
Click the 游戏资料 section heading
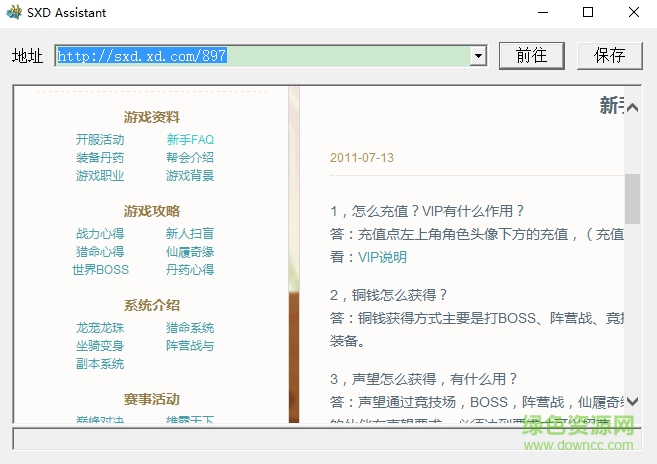[x=152, y=117]
